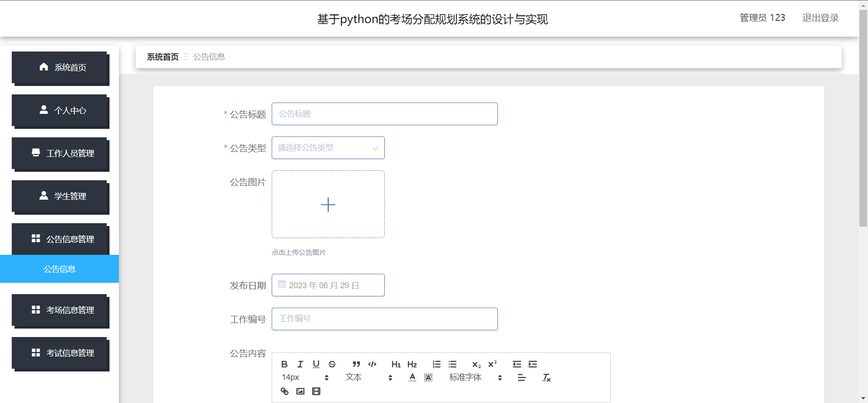Viewport: 868px width, 403px height.
Task: Click 退出登录 to log out
Action: (x=821, y=18)
